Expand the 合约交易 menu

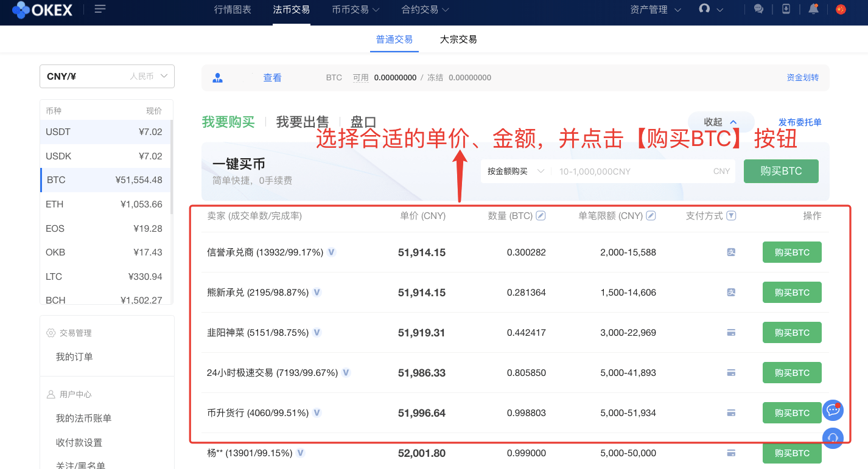[x=425, y=9]
